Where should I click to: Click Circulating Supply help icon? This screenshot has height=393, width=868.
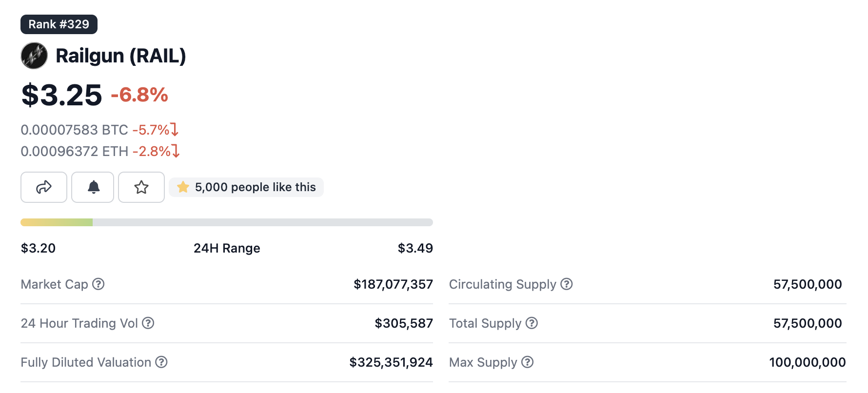tap(567, 284)
